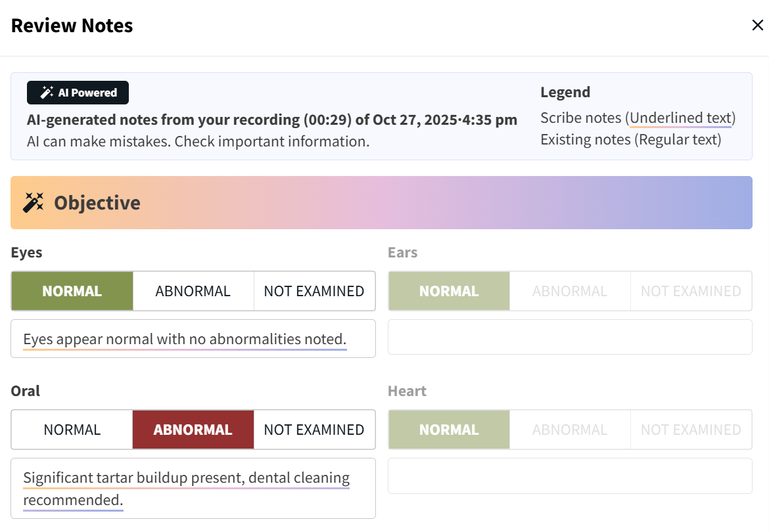Mark Eyes as Abnormal

pos(193,291)
